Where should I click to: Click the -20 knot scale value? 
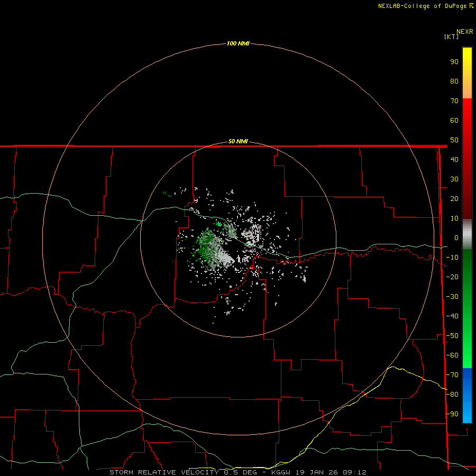click(452, 277)
